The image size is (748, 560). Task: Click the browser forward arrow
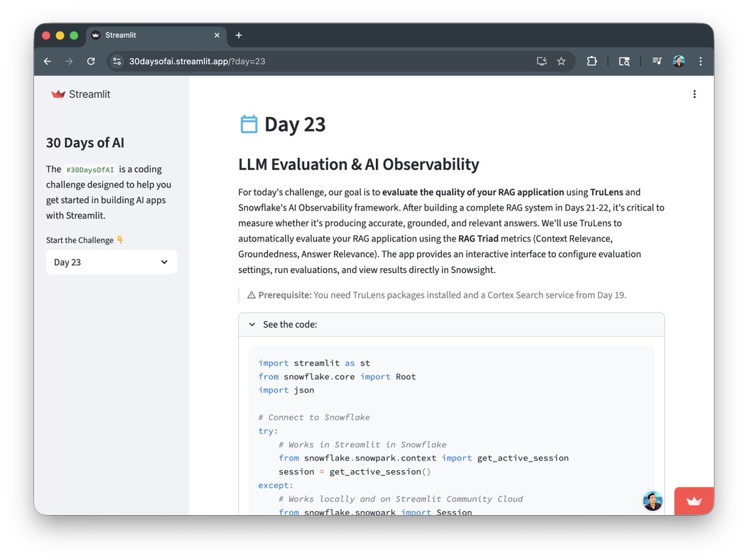tap(69, 61)
